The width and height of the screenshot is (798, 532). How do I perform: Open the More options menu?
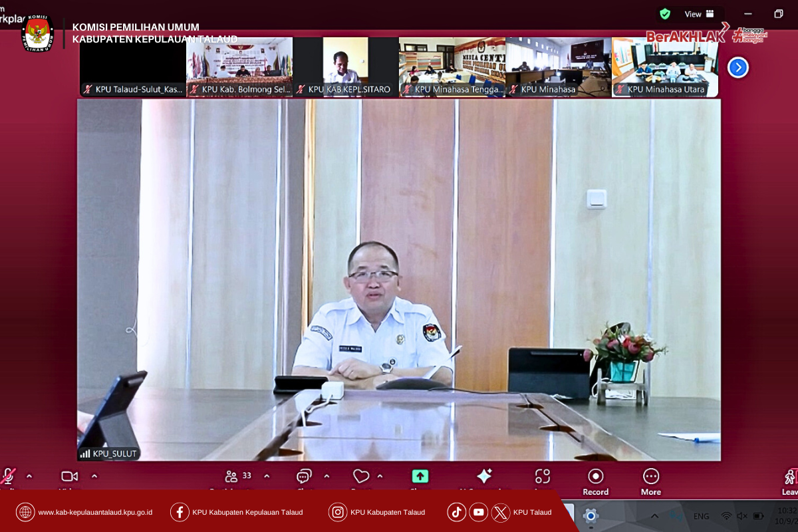click(x=651, y=477)
